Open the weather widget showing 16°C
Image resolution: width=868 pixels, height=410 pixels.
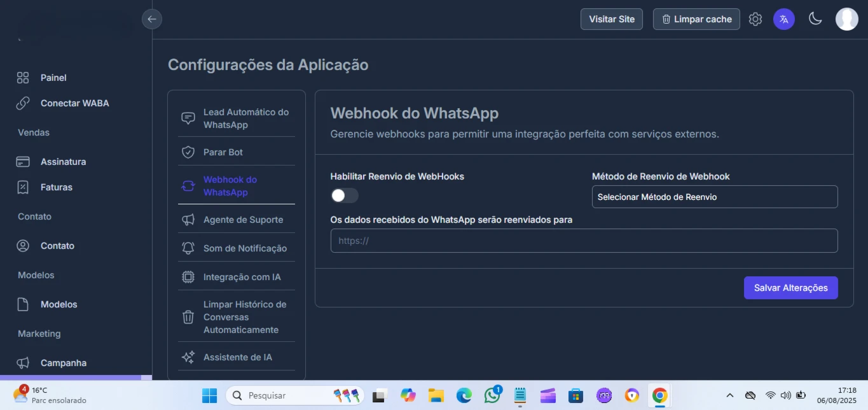(x=50, y=395)
